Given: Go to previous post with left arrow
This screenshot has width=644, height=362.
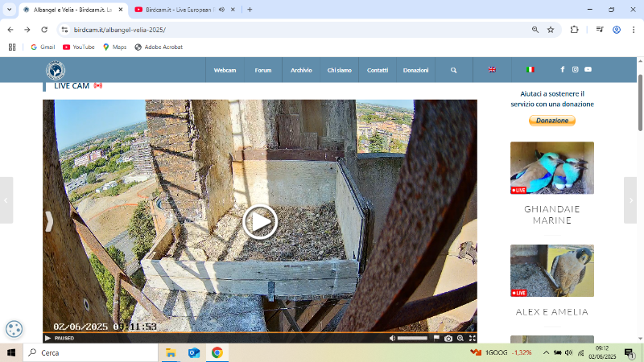Looking at the screenshot, I should click(6, 200).
